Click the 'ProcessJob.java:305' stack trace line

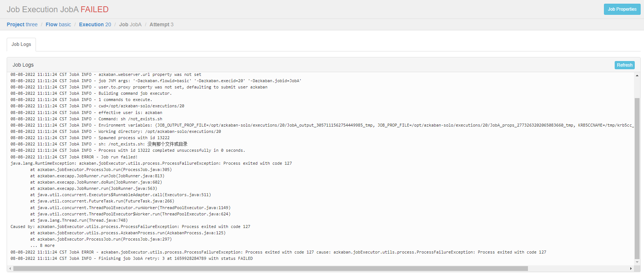101,170
